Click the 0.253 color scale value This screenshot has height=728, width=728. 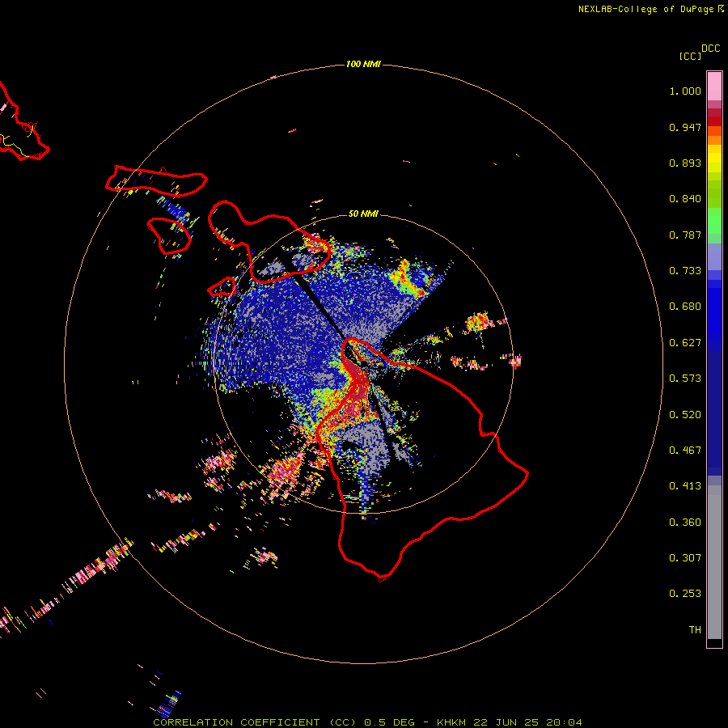(x=685, y=594)
